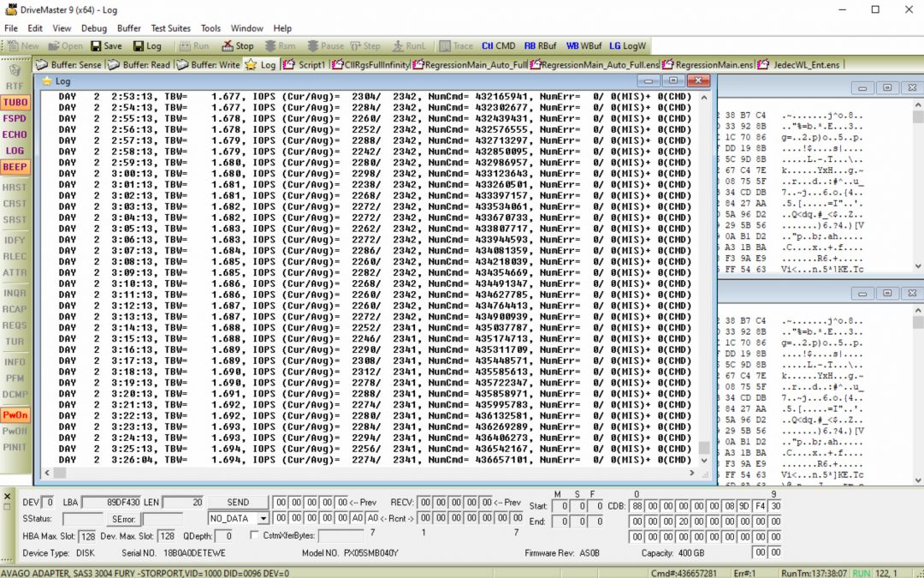This screenshot has height=578, width=924.
Task: Activate the BEEP function
Action: (15, 166)
